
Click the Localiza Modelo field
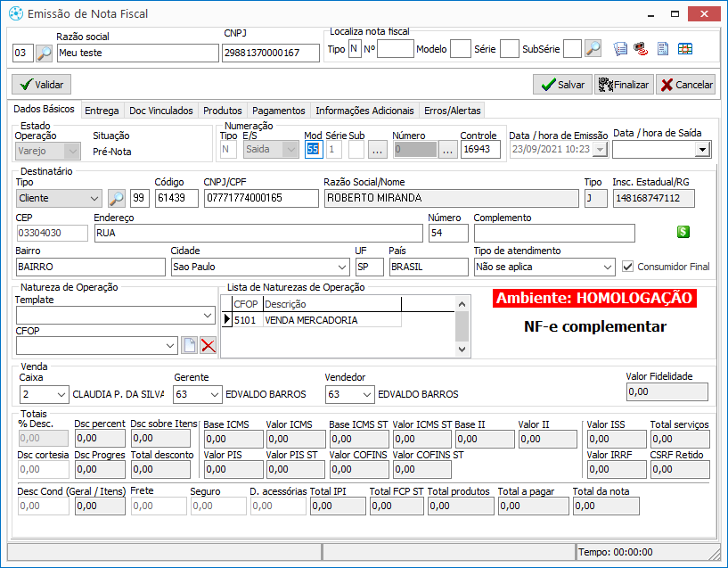[x=461, y=49]
